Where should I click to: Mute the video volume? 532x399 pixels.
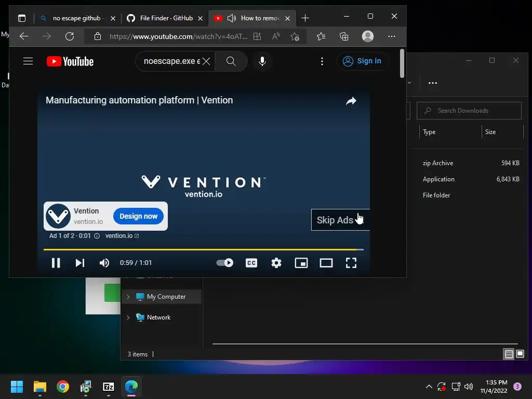pos(104,262)
